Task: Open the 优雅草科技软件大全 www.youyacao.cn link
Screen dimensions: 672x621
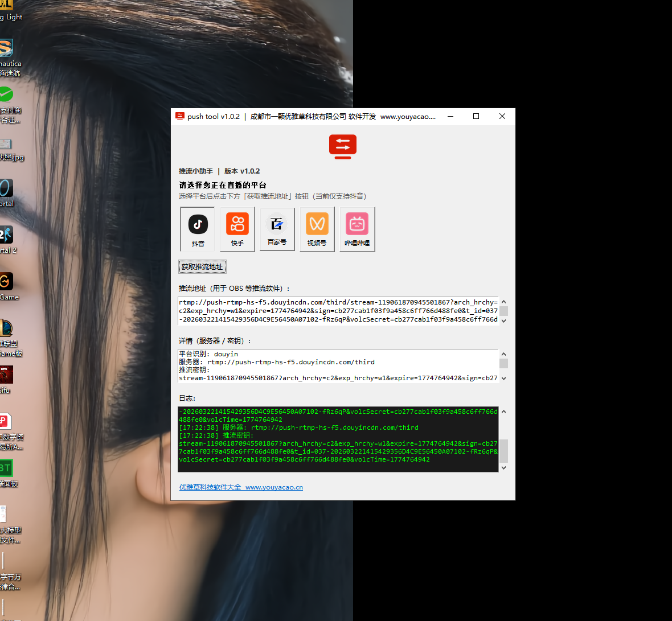Action: pos(241,487)
